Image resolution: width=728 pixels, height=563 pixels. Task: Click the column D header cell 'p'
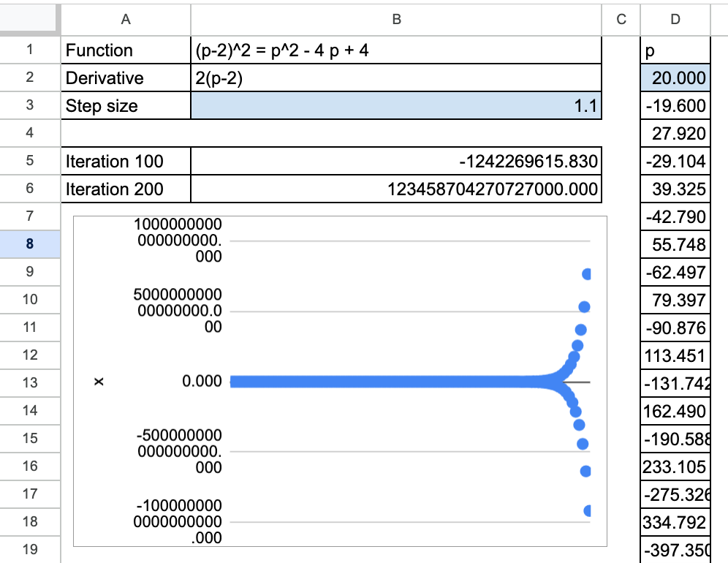tap(674, 50)
